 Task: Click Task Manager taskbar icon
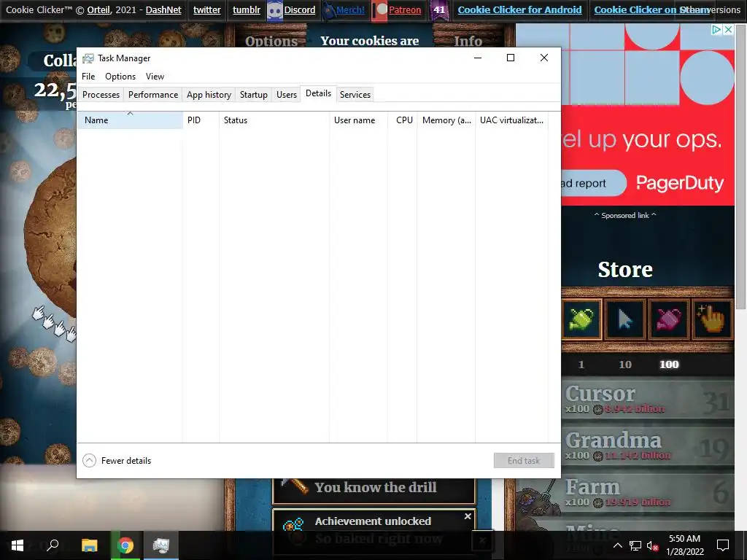click(161, 545)
